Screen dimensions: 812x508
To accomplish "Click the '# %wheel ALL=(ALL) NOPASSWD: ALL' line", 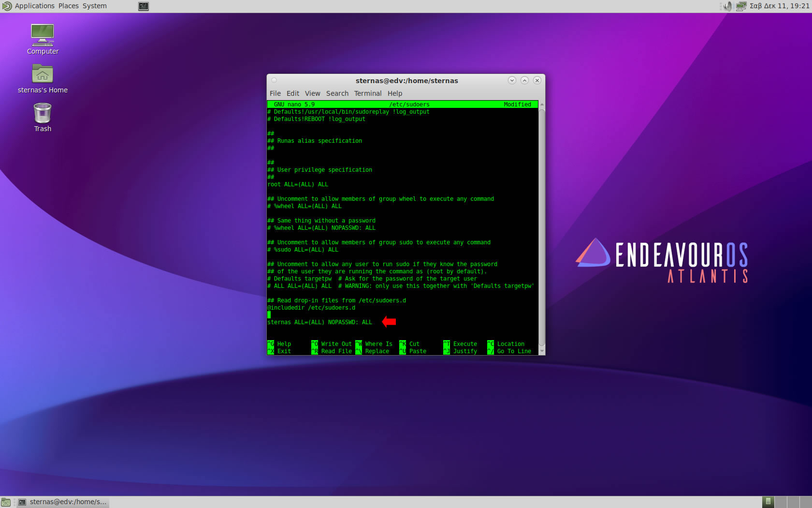I will 321,228.
